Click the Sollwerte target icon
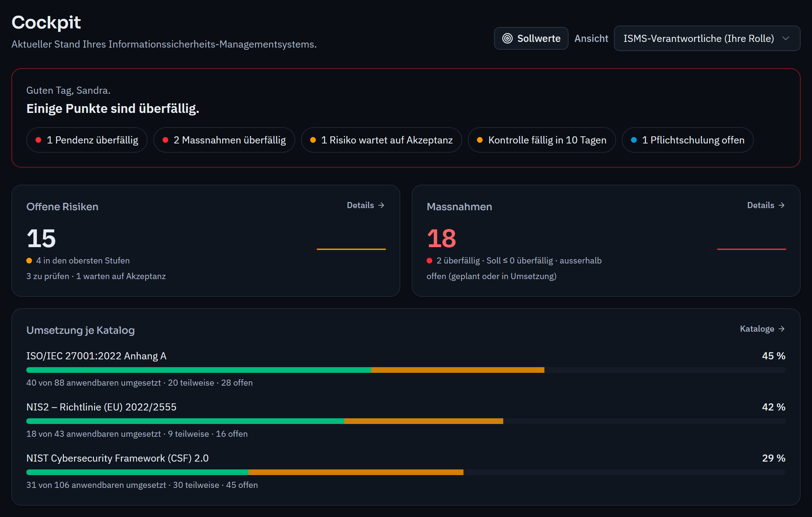 pos(507,38)
